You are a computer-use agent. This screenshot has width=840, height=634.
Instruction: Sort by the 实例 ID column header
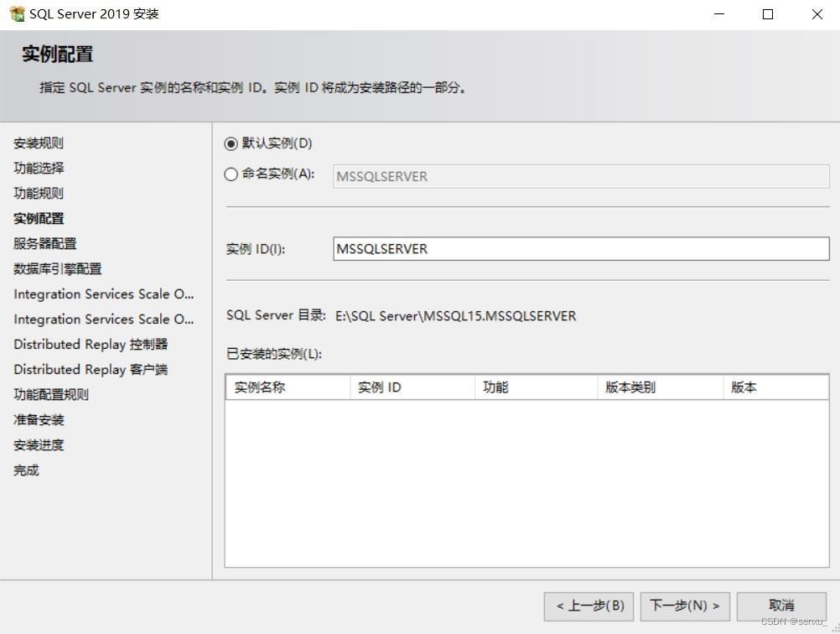(x=412, y=387)
